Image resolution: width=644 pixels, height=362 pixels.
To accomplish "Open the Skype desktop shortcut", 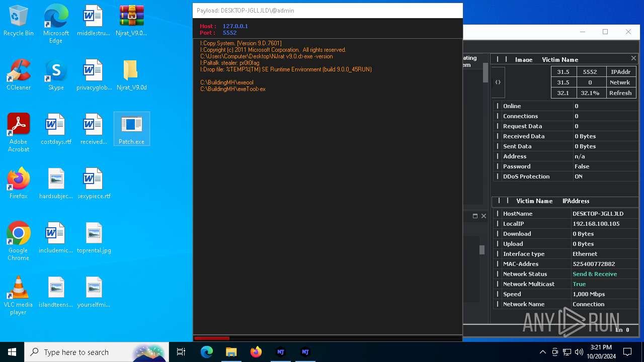I will click(x=56, y=75).
